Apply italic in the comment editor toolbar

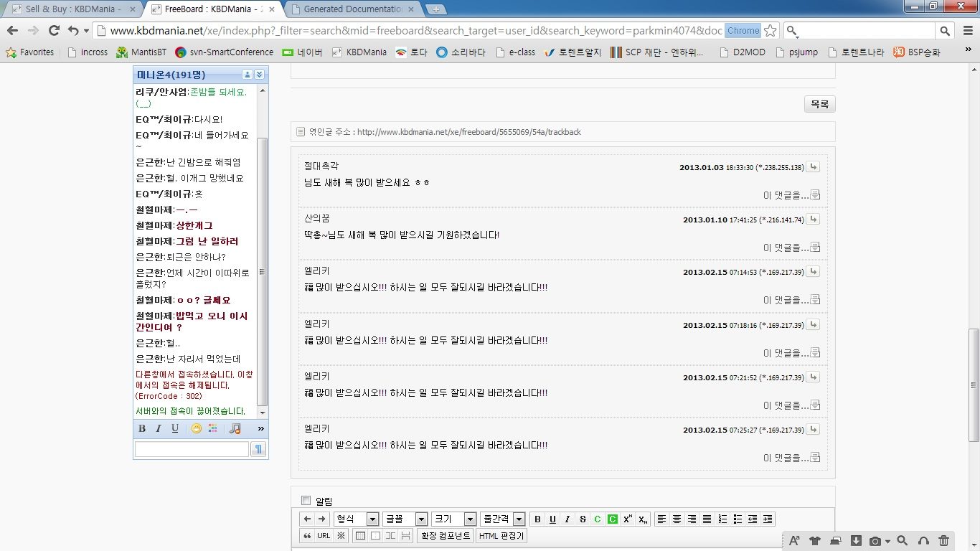(x=567, y=519)
